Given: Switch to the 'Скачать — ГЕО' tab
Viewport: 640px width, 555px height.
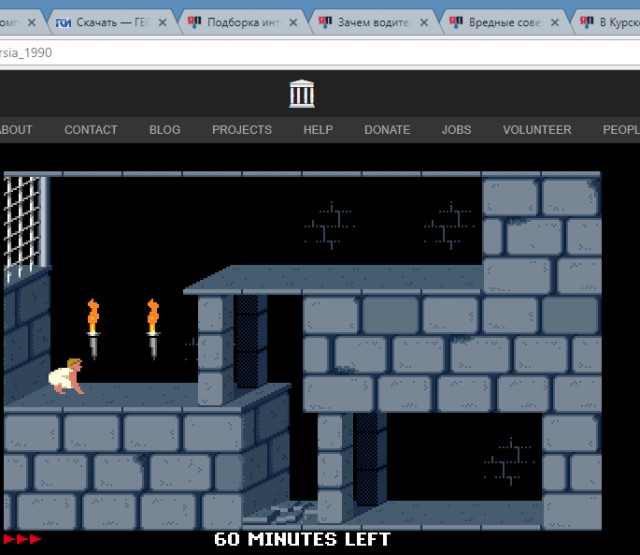Looking at the screenshot, I should click(x=113, y=22).
